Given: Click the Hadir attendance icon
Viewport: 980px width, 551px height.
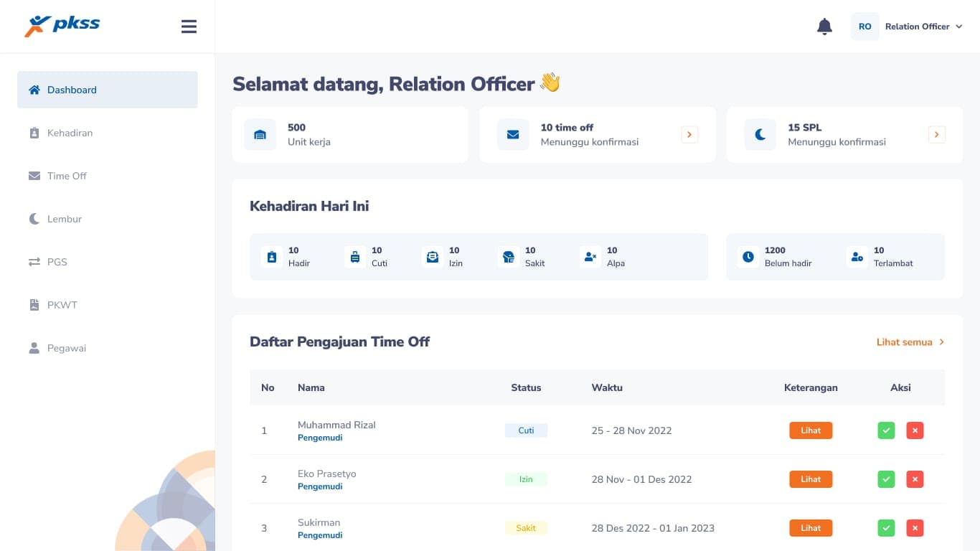Looking at the screenshot, I should pos(271,257).
